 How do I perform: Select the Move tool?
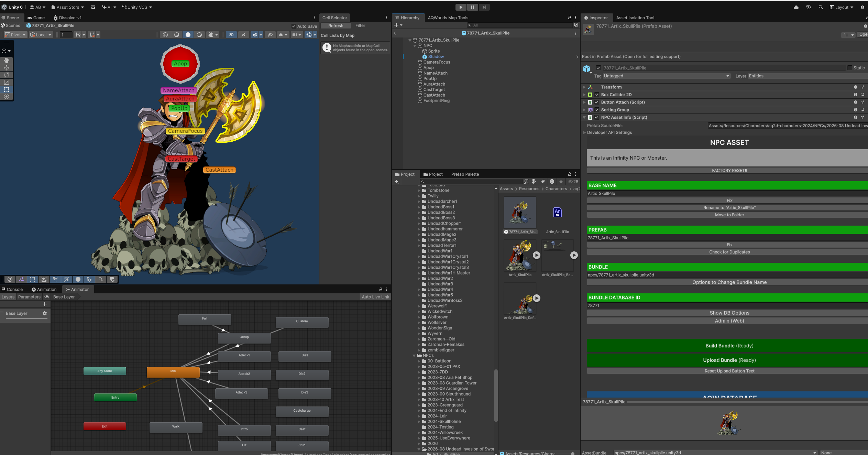(7, 68)
